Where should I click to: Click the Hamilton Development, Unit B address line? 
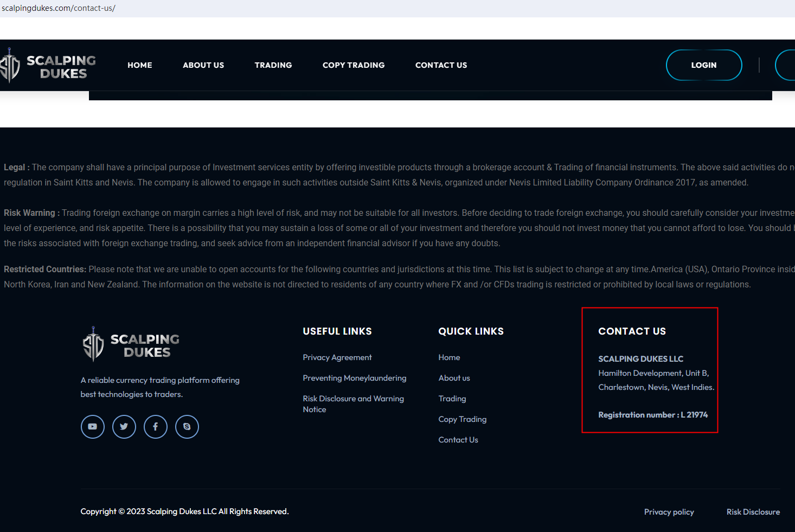[x=653, y=373]
